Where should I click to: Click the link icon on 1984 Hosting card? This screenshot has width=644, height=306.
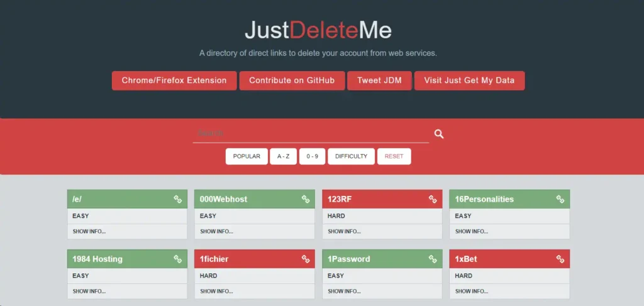(x=178, y=259)
